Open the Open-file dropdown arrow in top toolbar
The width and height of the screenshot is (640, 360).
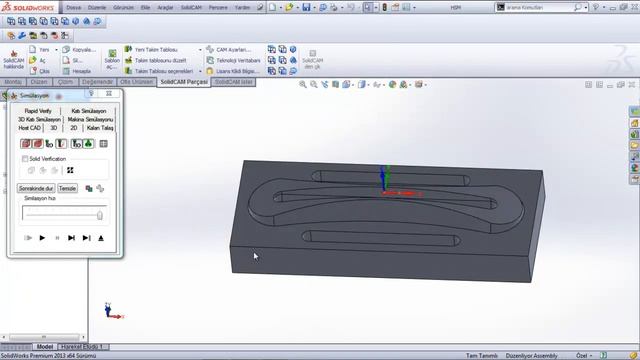(x=298, y=8)
